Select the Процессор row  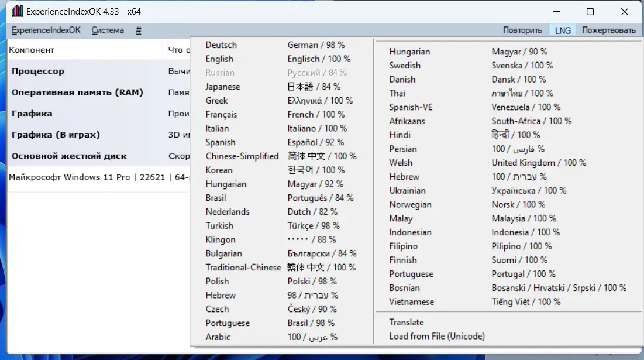click(99, 71)
